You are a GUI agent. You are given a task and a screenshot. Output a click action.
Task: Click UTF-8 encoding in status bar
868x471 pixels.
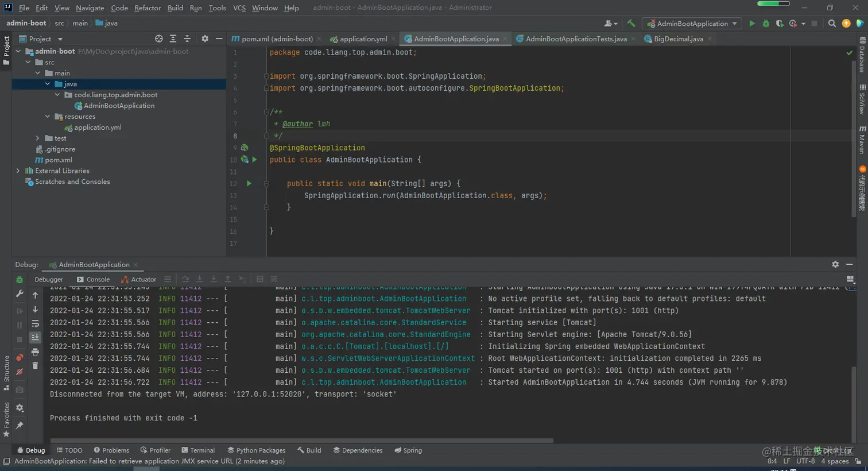[x=805, y=461]
